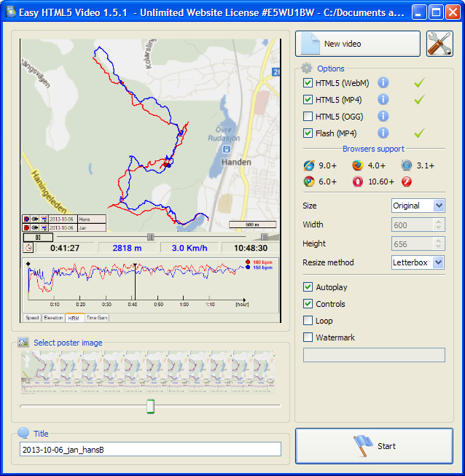Disable the Controls checkbox

[x=308, y=303]
